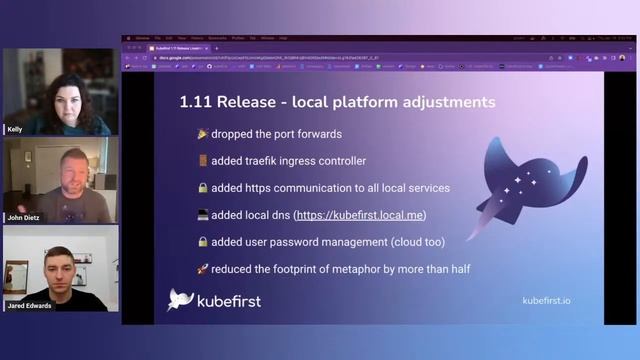640x360 pixels.
Task: Click the rocket emoji beside metaphor bullet
Action: [x=203, y=269]
